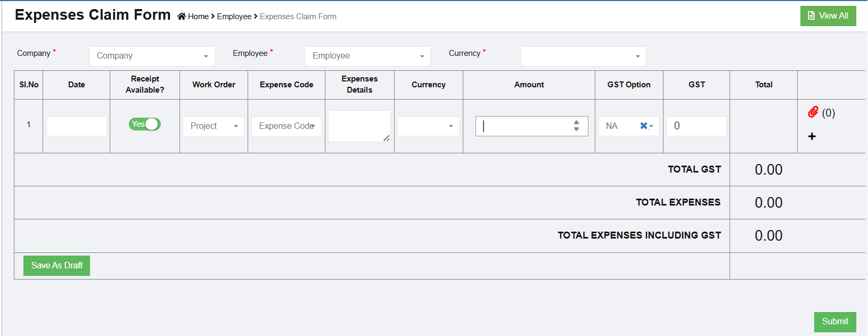868x336 pixels.
Task: Open the top Currency dropdown
Action: pos(583,56)
